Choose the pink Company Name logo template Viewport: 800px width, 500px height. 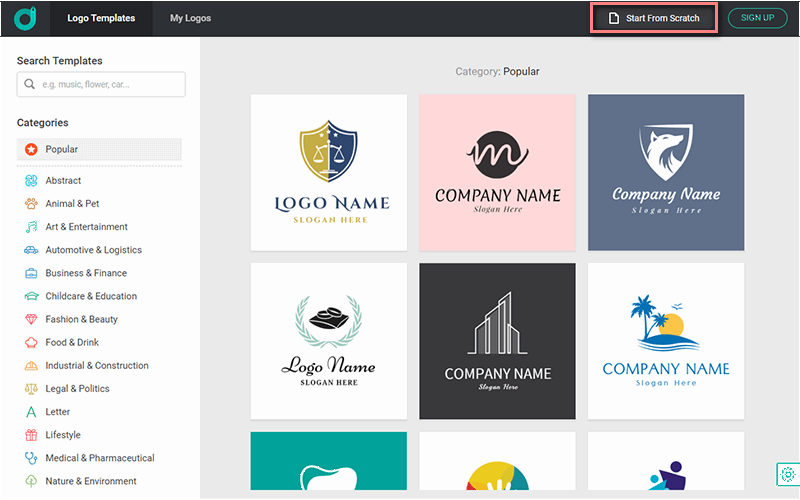497,172
